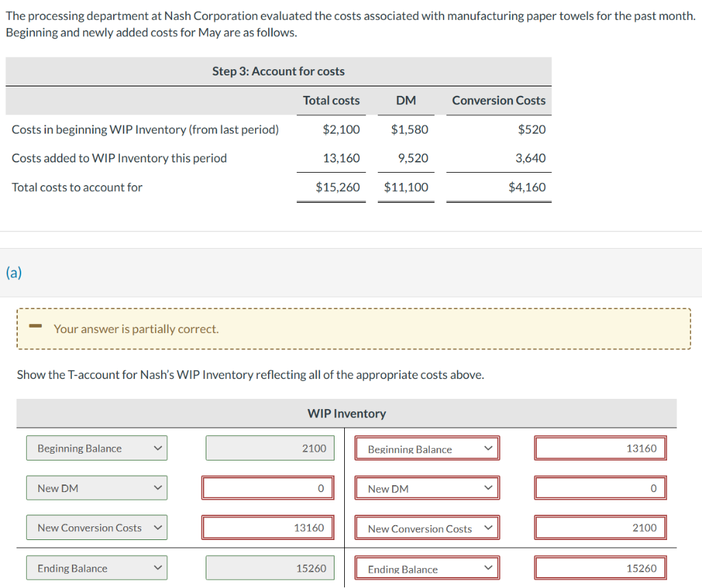This screenshot has height=588, width=702.
Task: Click the minus icon beside partially correct message
Action: (x=36, y=326)
